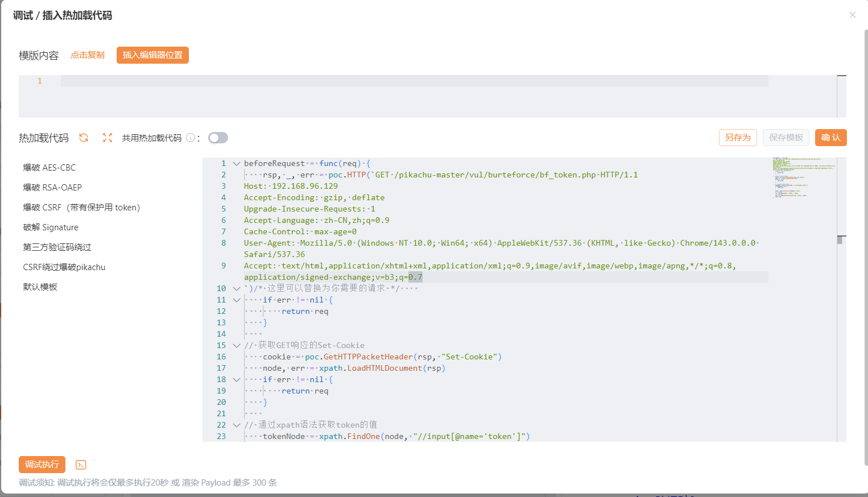
Task: Click 'xpath.FindOne' on line 23
Action: pos(349,436)
